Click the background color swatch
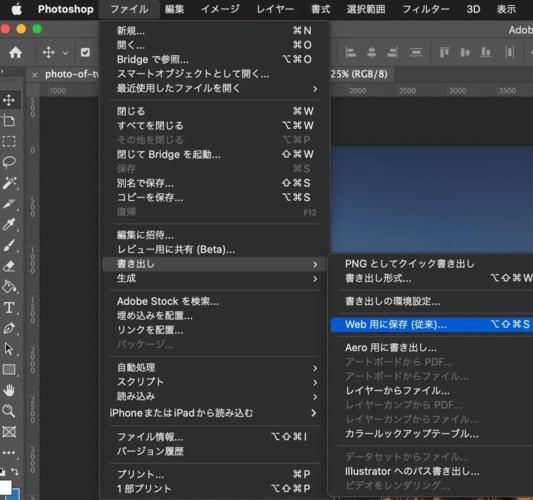The height and width of the screenshot is (500, 533). [x=16, y=495]
